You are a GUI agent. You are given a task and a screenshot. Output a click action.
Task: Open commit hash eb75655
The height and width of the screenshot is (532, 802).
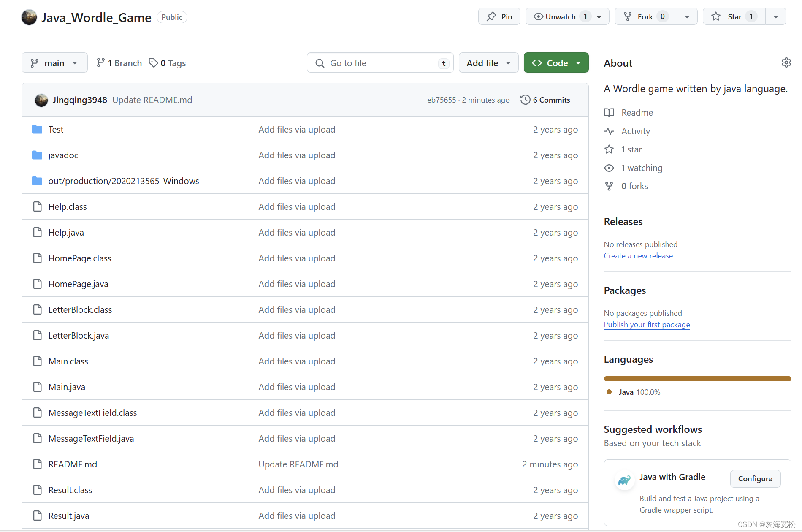(442, 100)
